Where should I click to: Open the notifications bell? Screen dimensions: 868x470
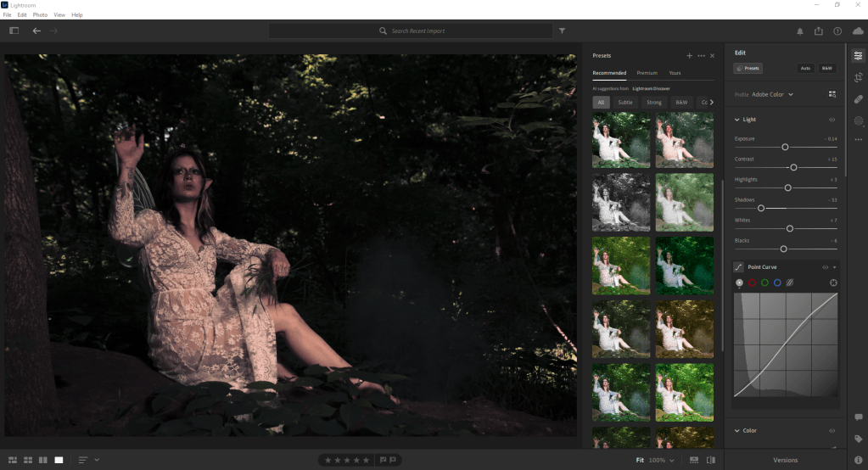pos(799,31)
